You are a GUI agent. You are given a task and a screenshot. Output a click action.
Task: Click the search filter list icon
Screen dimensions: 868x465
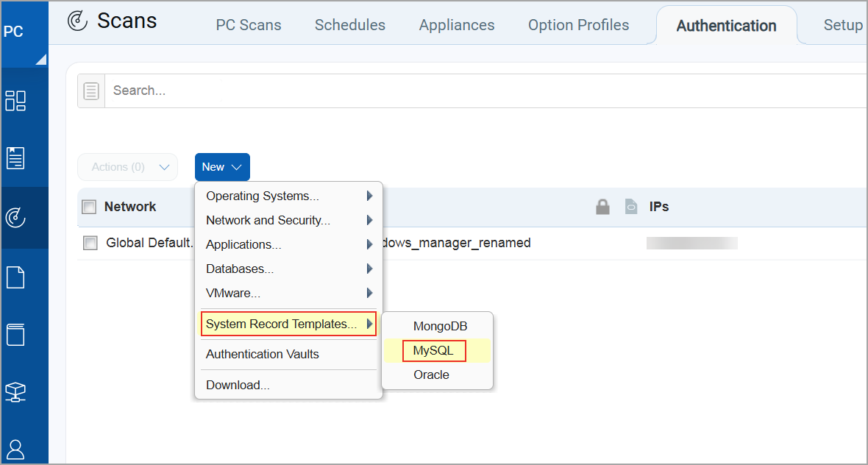coord(91,91)
